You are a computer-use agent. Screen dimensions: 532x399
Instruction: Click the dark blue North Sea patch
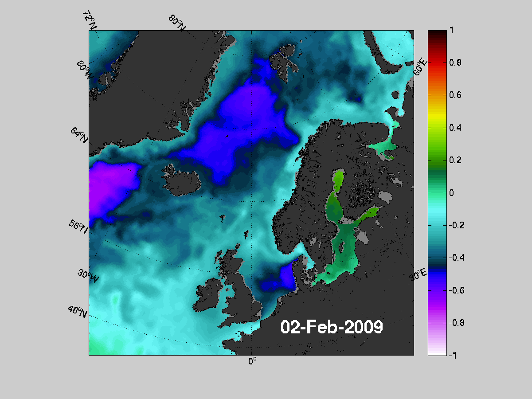point(278,278)
